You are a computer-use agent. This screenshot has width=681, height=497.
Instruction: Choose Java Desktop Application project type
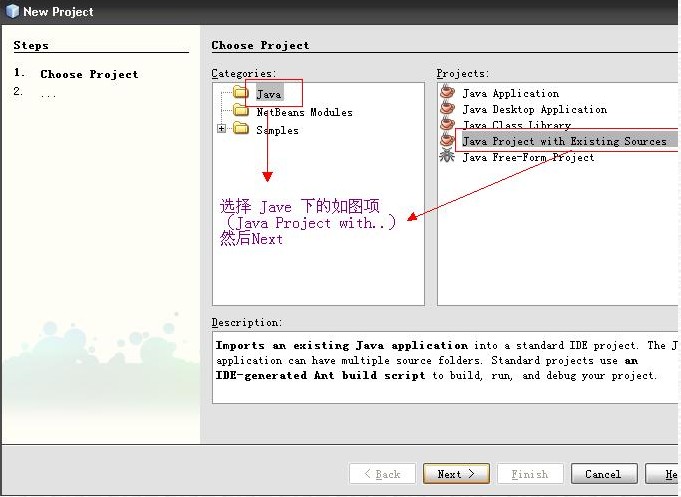(x=535, y=109)
